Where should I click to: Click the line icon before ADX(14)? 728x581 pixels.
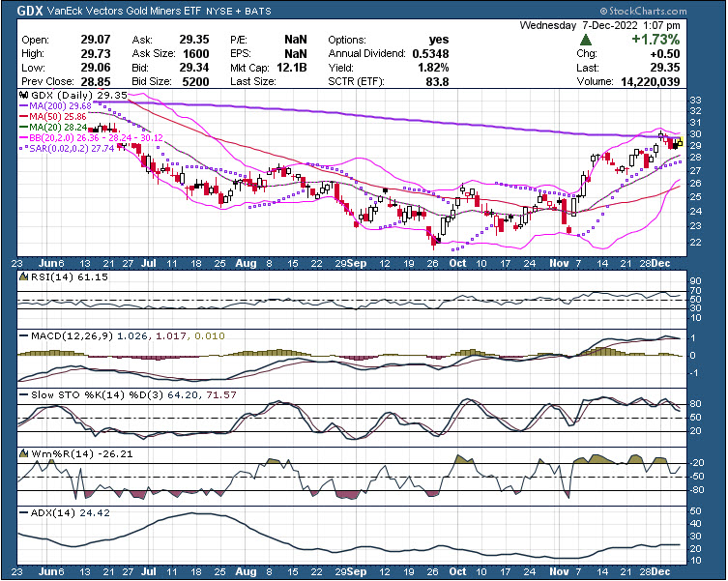23,513
